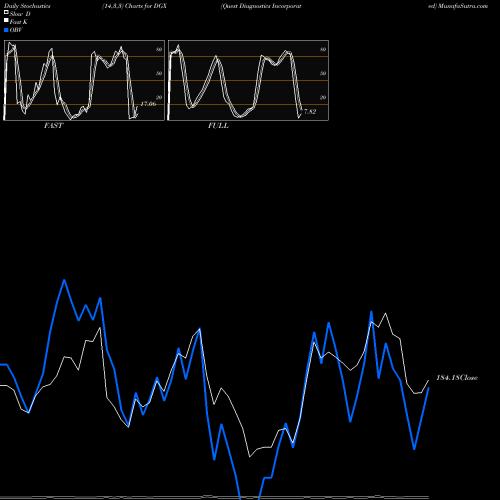This screenshot has height=500, width=500.
Task: Click the 17.66 value in FAST chart
Action: tap(148, 104)
